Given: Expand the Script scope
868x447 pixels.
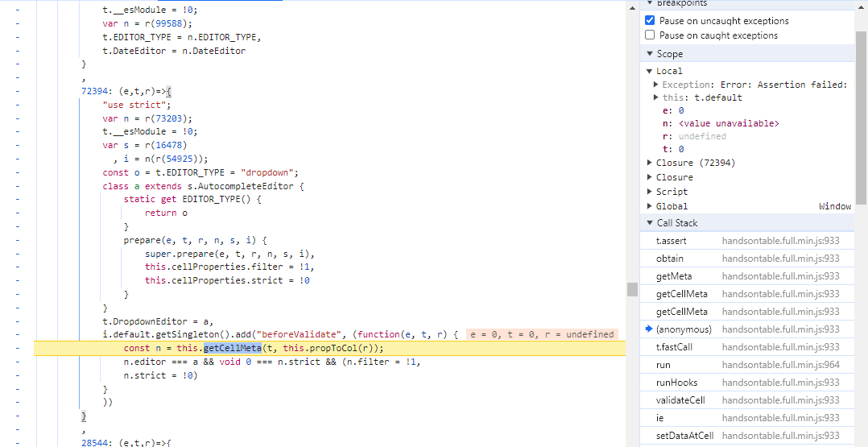Looking at the screenshot, I should coord(649,192).
